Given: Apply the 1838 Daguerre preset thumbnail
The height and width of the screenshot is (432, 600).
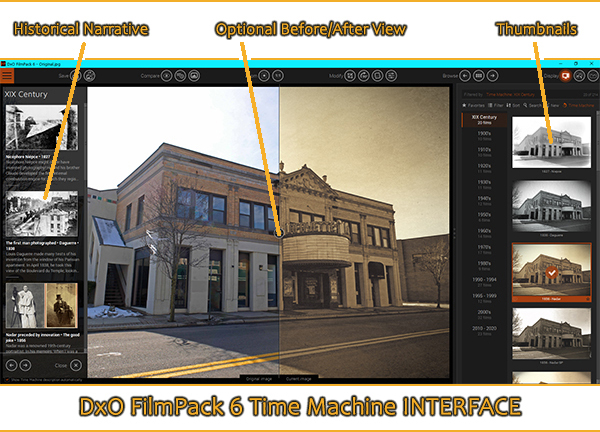Looking at the screenshot, I should [551, 206].
